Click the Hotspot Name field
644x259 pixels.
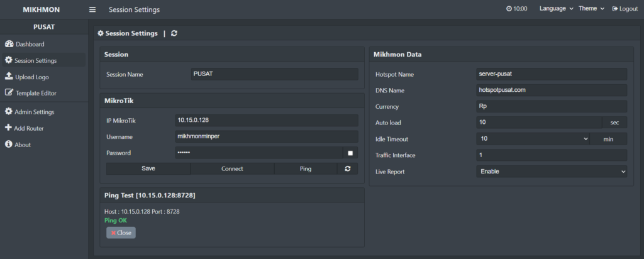[x=552, y=74]
